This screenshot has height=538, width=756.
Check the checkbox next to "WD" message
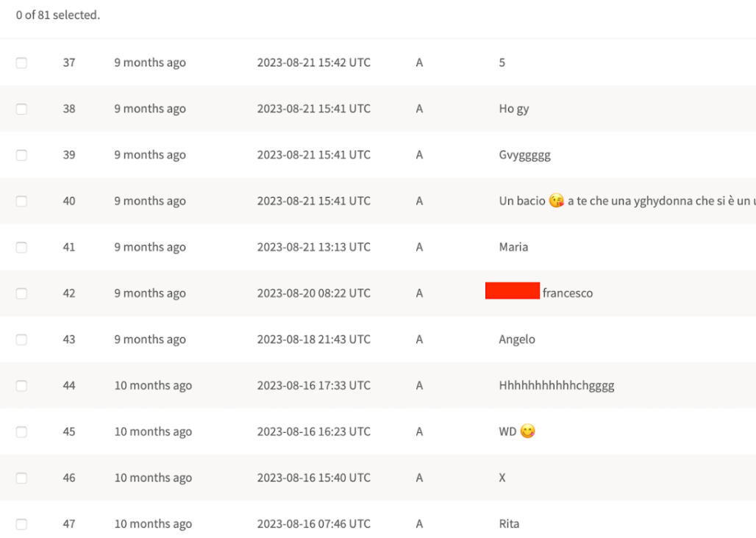point(21,431)
